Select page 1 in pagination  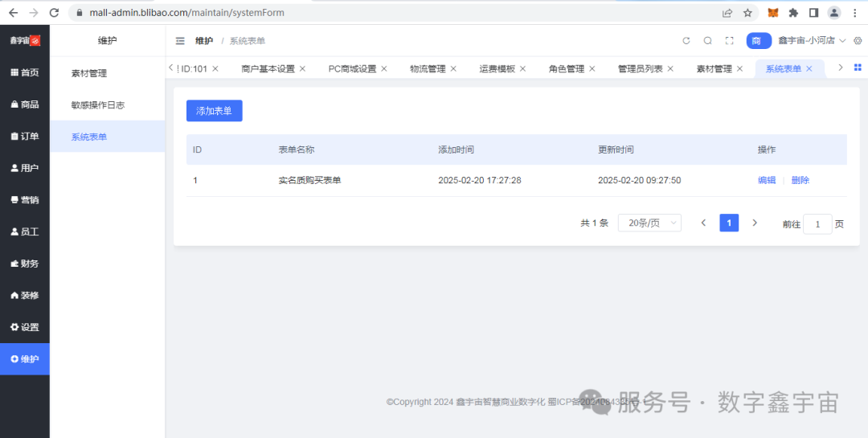(729, 223)
